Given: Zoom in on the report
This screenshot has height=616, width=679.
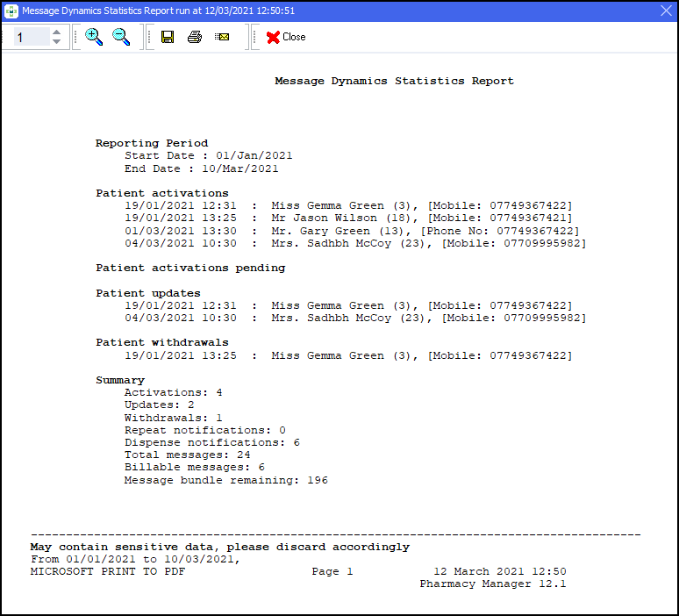Looking at the screenshot, I should click(x=94, y=37).
